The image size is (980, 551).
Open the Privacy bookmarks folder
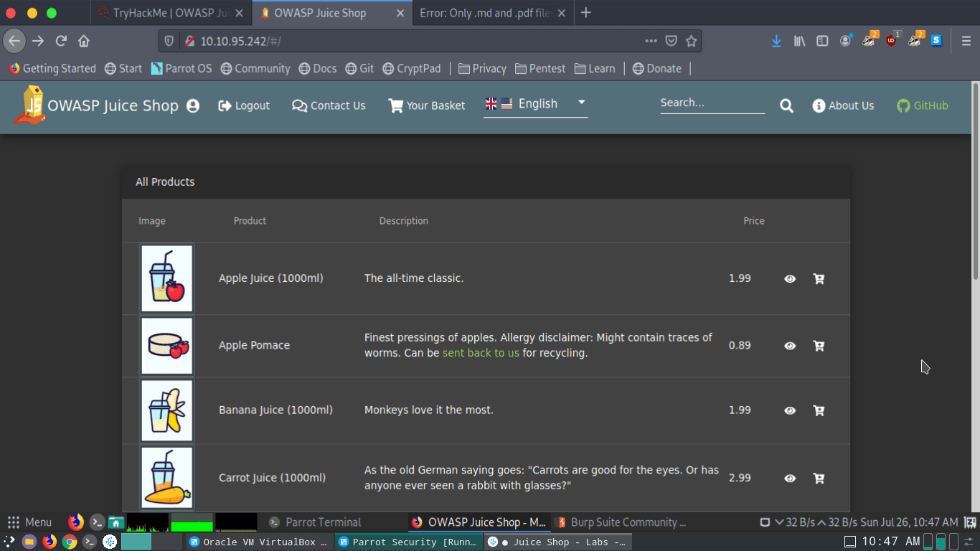tap(482, 68)
